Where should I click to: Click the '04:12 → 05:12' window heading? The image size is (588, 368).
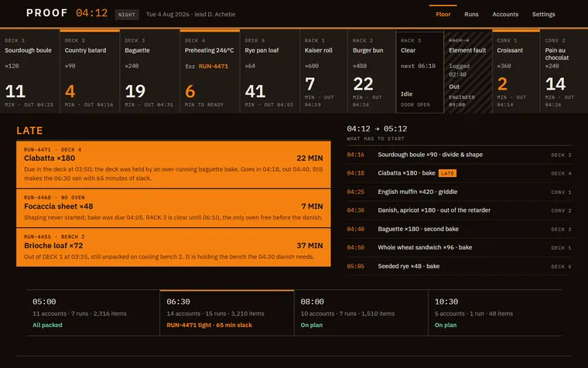[x=377, y=128]
